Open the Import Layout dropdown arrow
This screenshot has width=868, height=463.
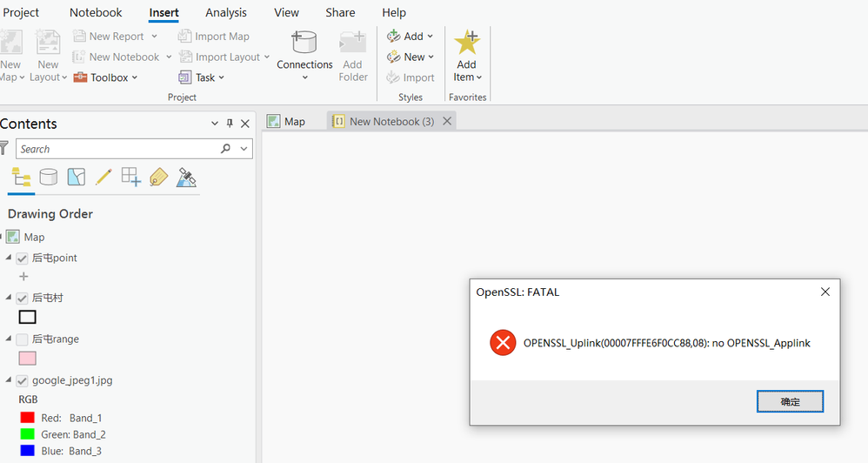click(x=267, y=57)
